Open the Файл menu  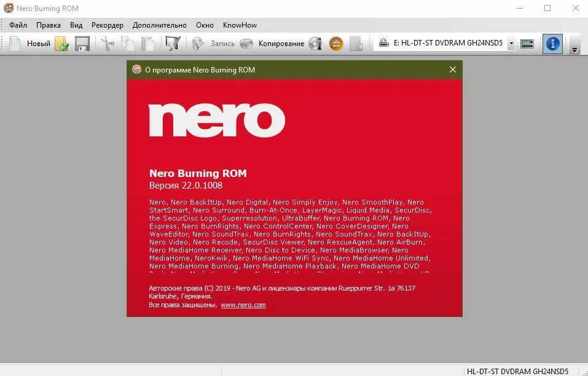(x=18, y=25)
